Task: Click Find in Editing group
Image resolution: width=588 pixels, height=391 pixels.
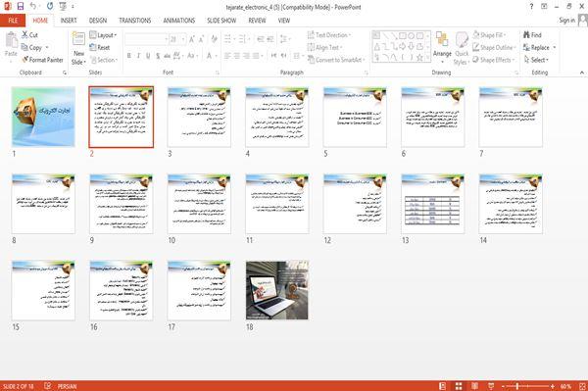Action: 532,35
